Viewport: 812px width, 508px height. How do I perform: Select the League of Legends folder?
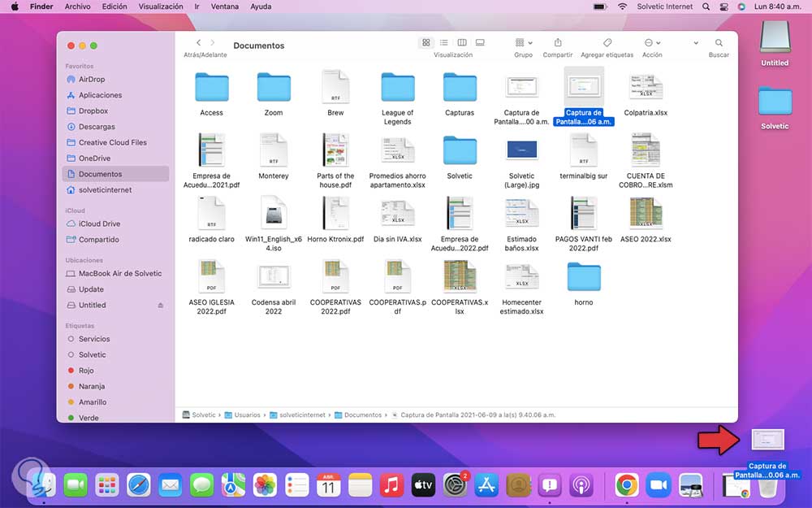pyautogui.click(x=398, y=87)
